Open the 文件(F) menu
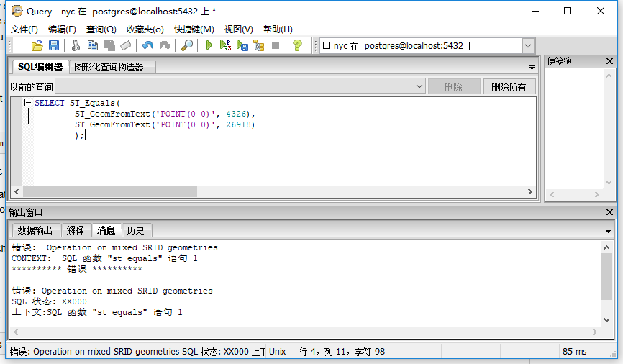This screenshot has width=623, height=364. point(24,29)
